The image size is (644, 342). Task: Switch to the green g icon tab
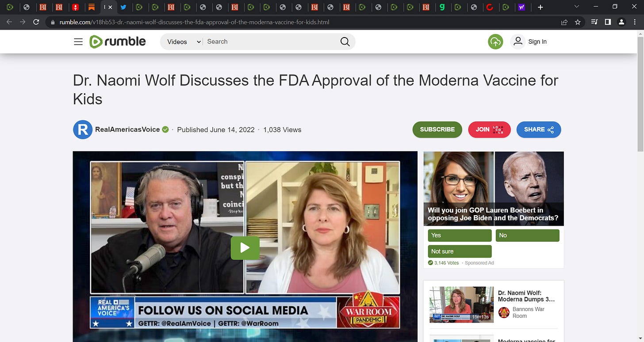(x=442, y=7)
